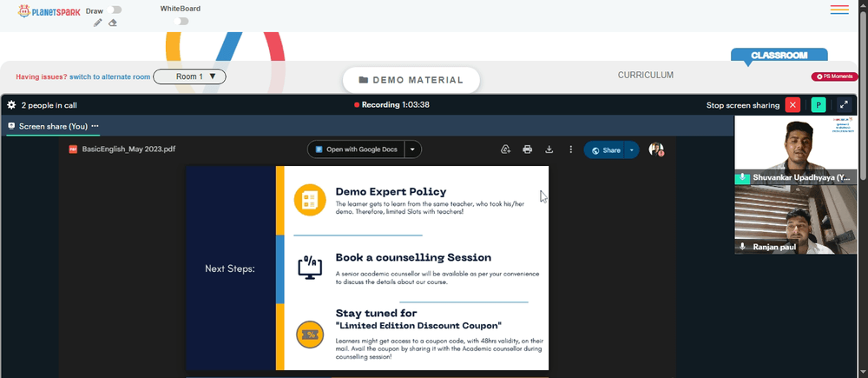Click the DEMO MATERIAL button
Image resolution: width=868 pixels, height=378 pixels.
tap(411, 80)
